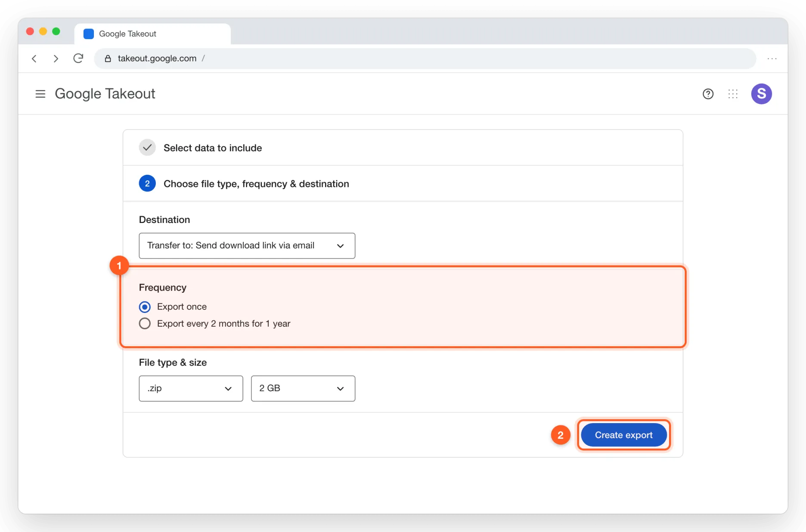Screen dimensions: 806x532
Task: Open the .zip file type dropdown
Action: click(x=191, y=389)
